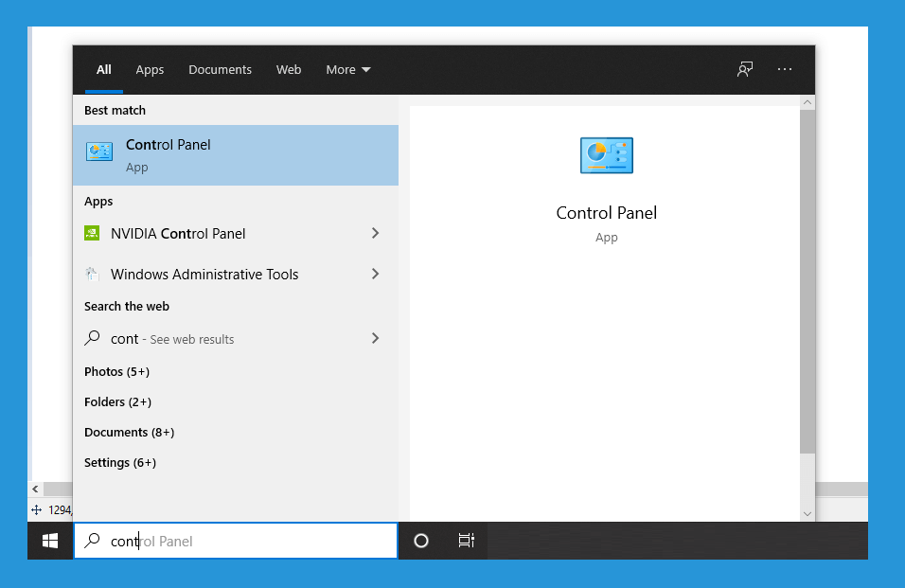Screen dimensions: 905x588
Task: Click the feedback person icon in search header
Action: coord(745,69)
